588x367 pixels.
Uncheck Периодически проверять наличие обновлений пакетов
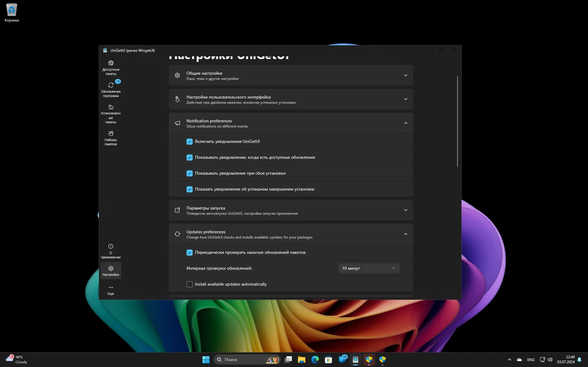189,253
